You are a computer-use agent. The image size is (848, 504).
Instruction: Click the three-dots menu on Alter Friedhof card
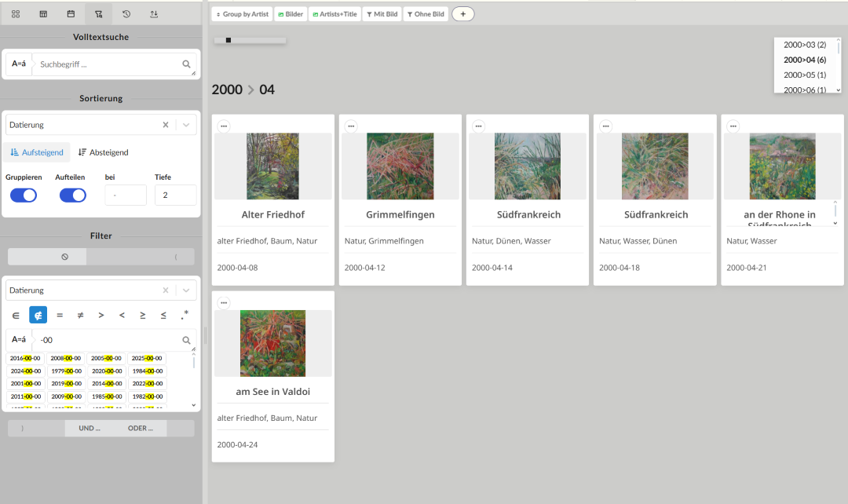[x=224, y=126]
